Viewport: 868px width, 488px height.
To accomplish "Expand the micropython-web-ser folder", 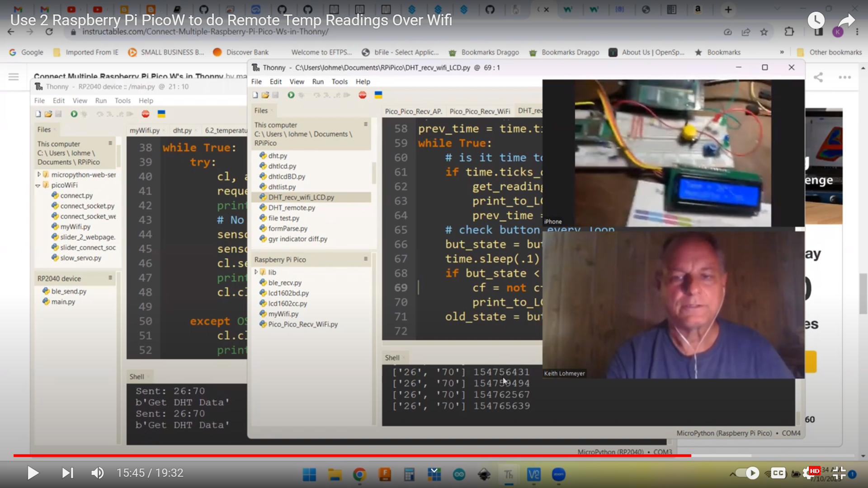I will (39, 174).
